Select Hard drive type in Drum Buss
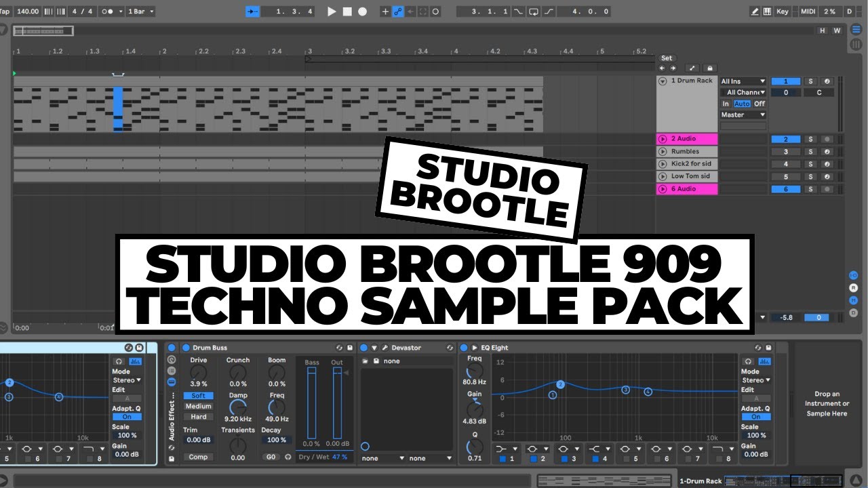868x488 pixels. [198, 417]
